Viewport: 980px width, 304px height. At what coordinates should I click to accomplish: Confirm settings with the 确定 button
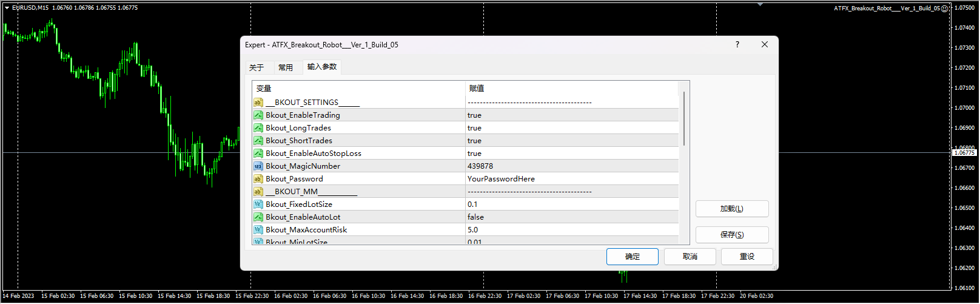tap(633, 257)
